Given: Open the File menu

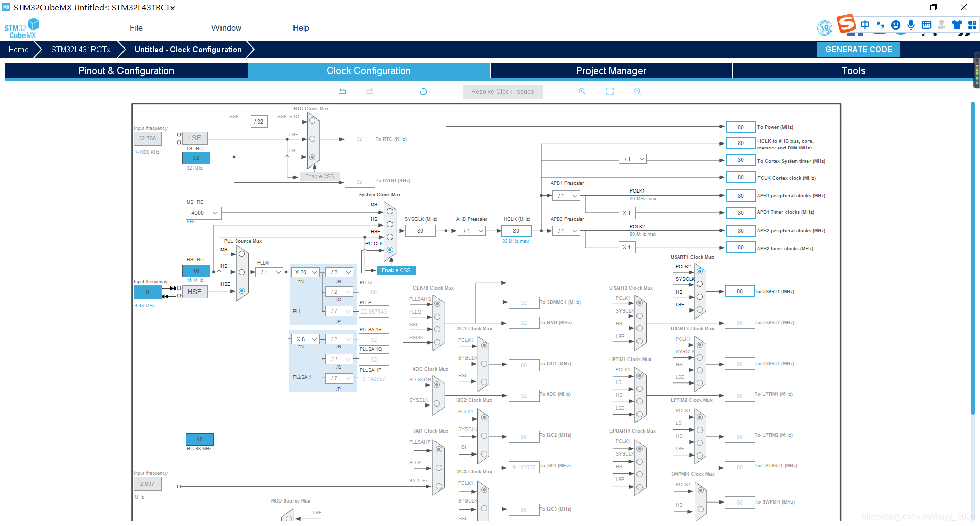Looking at the screenshot, I should click(x=136, y=28).
